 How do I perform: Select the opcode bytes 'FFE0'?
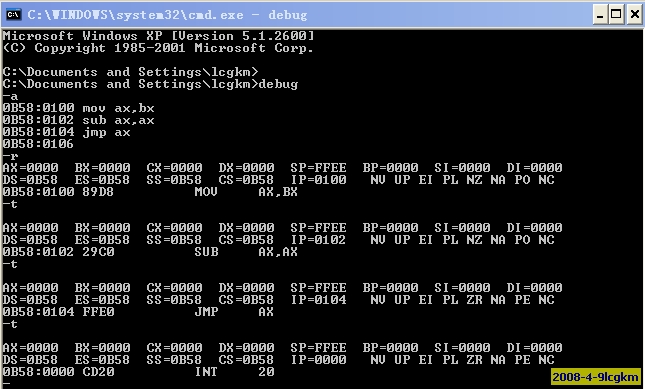pos(98,312)
